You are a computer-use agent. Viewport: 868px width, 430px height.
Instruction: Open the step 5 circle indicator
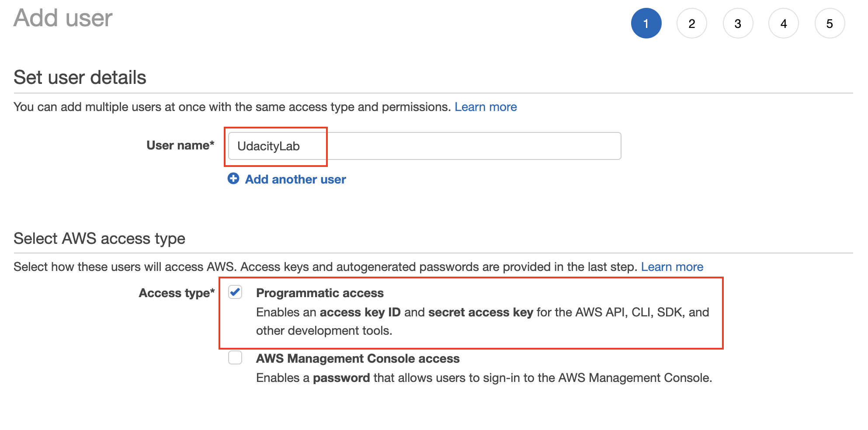pyautogui.click(x=830, y=23)
